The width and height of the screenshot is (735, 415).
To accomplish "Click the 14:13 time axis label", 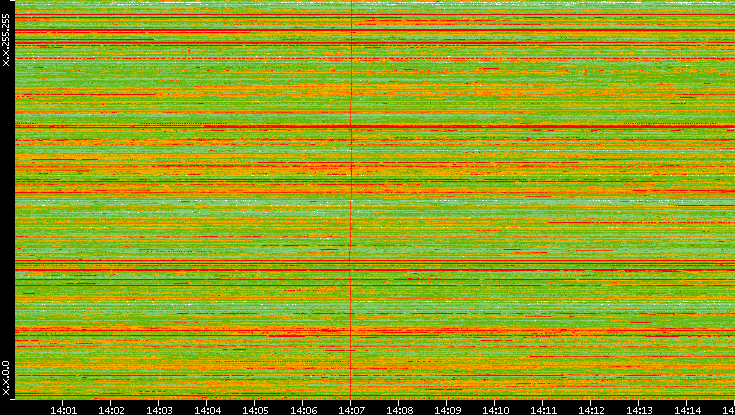I will [x=639, y=410].
